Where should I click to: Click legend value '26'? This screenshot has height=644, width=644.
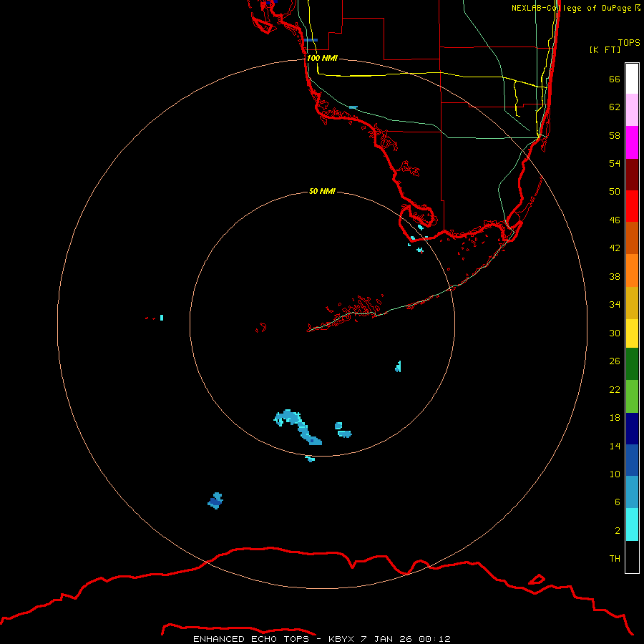tap(615, 361)
